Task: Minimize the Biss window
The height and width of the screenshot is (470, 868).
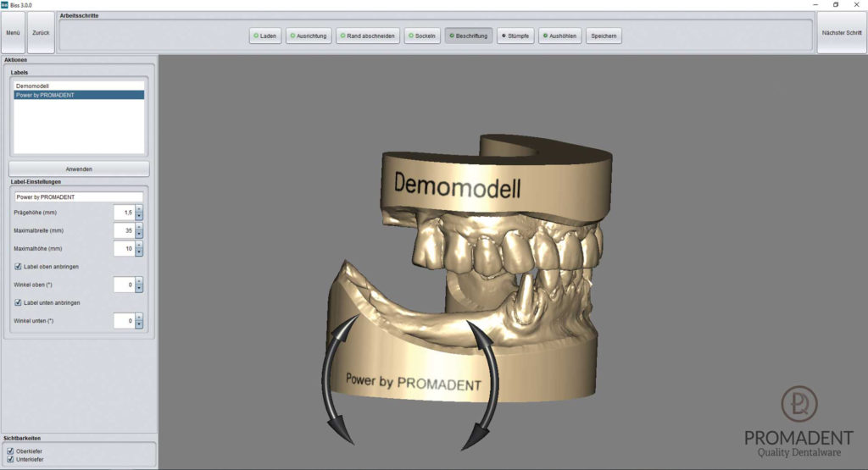Action: [x=815, y=5]
